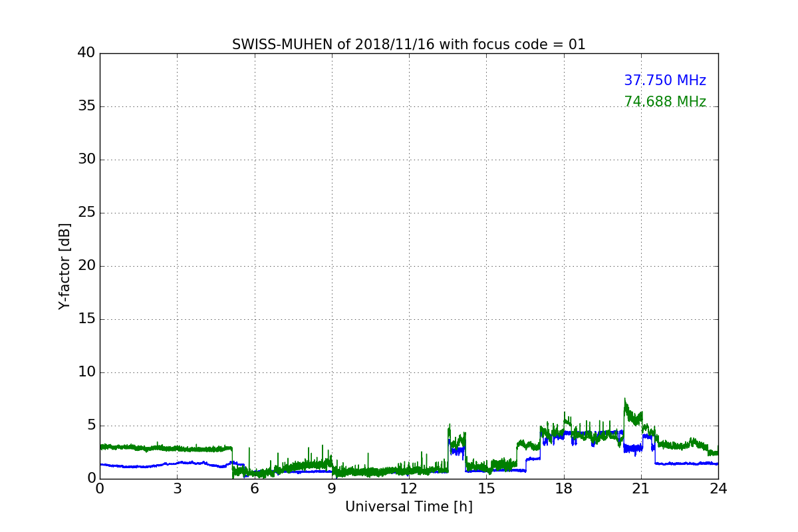Click y-axis tick label '30'
Viewport: 798px width, 532px height.
86,160
